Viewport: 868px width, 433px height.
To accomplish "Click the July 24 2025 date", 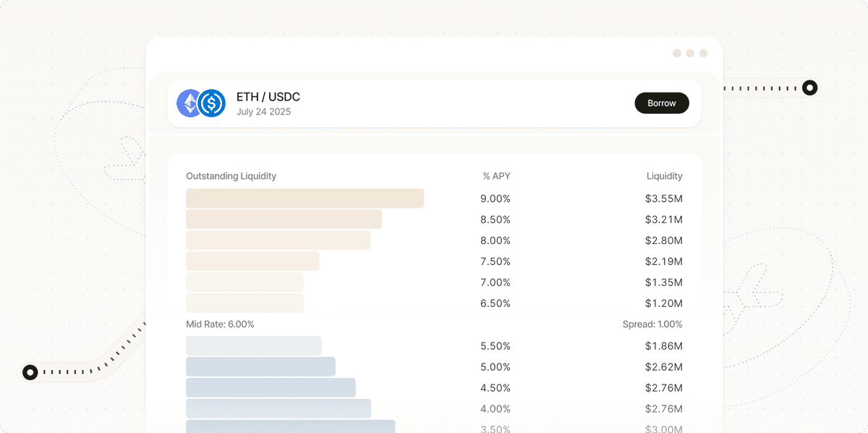I will coord(263,112).
